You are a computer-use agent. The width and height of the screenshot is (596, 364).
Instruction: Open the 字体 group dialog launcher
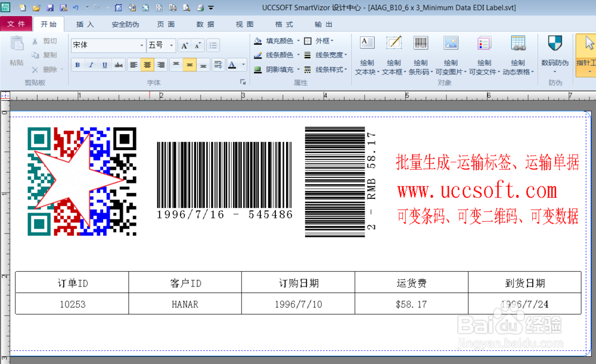[x=243, y=82]
